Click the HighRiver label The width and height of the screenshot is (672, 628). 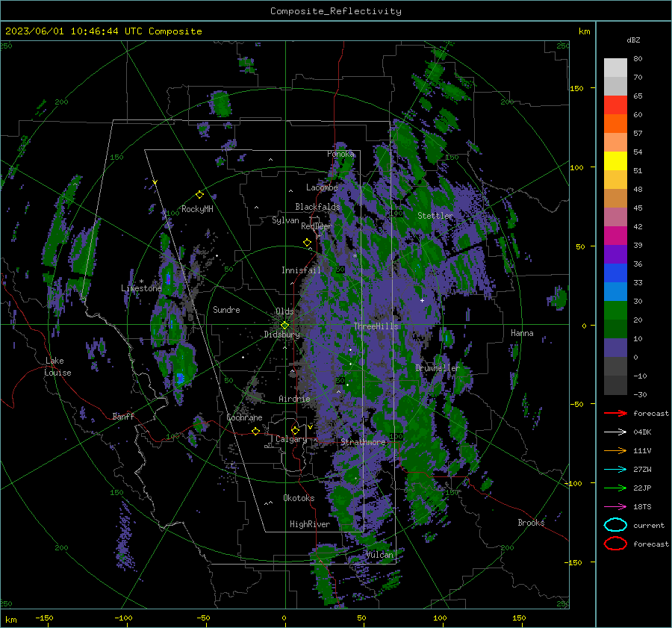pos(310,524)
